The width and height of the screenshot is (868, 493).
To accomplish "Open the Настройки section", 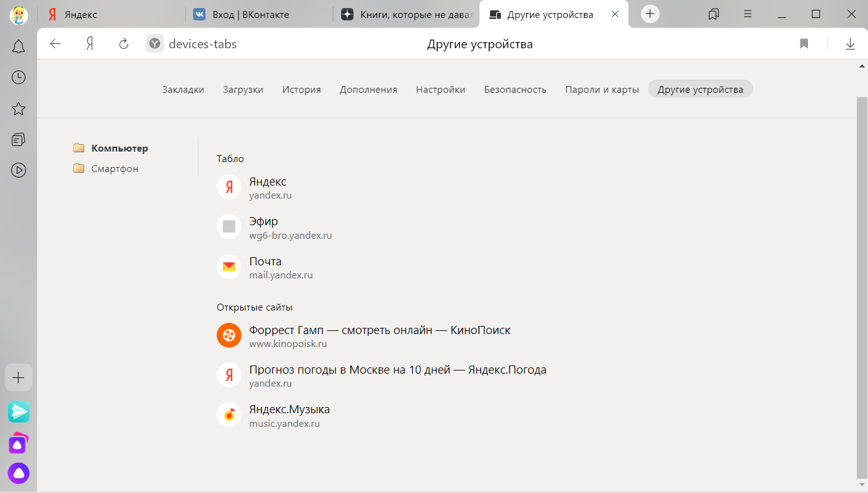I will click(441, 89).
